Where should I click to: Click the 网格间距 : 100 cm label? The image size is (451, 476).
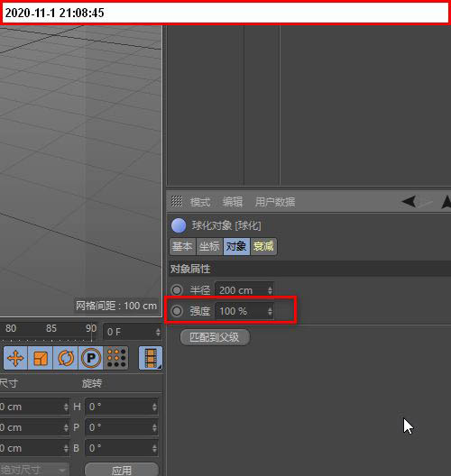click(116, 306)
